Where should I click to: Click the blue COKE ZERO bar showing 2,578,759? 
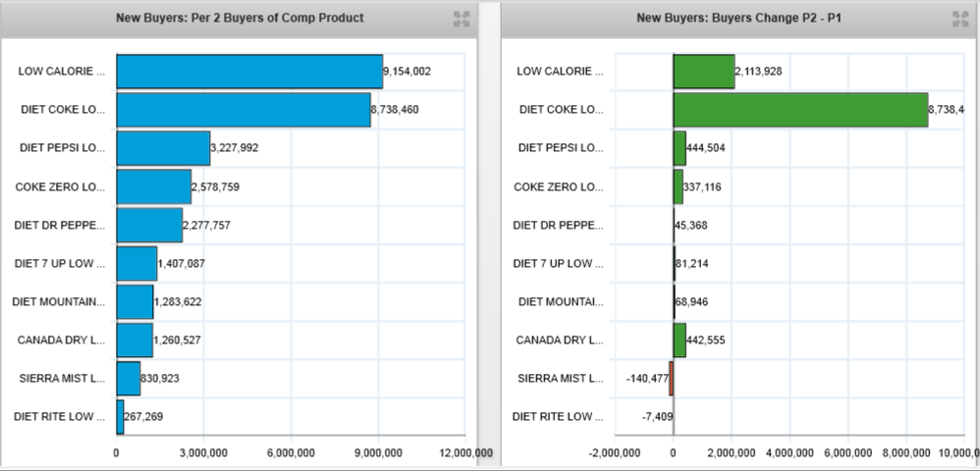pyautogui.click(x=154, y=186)
